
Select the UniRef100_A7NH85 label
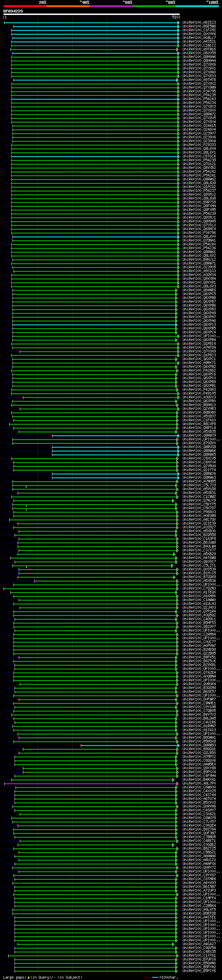(199, 481)
